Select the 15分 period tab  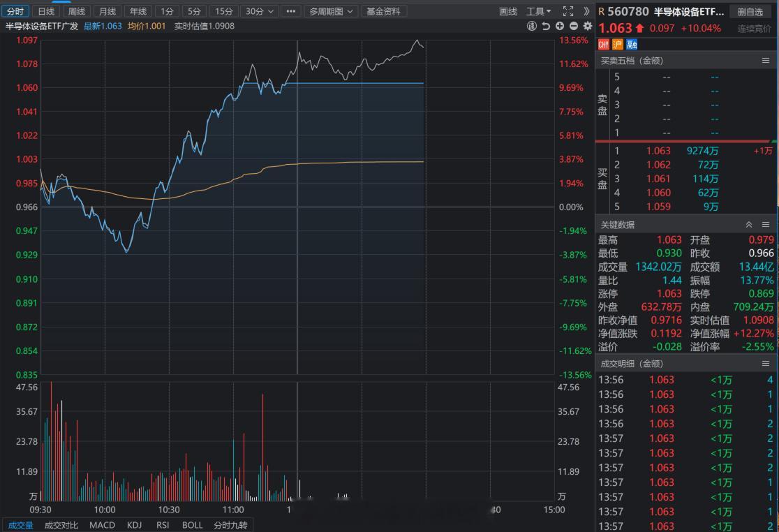[x=223, y=11]
